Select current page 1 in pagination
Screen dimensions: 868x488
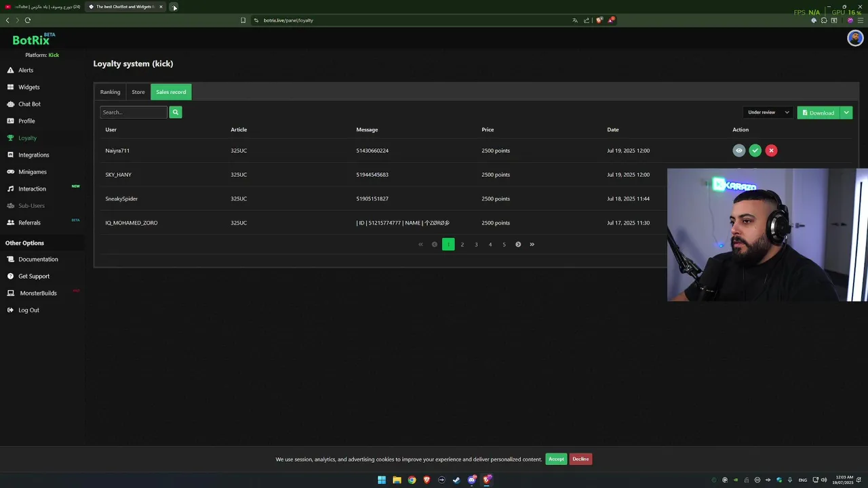(x=448, y=245)
